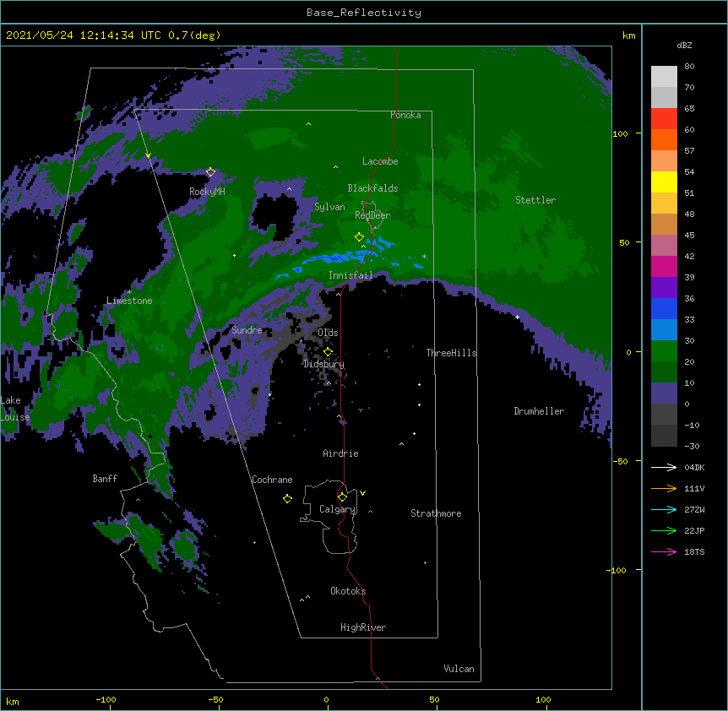Pick the 33 dBZ light blue swatch

[664, 330]
